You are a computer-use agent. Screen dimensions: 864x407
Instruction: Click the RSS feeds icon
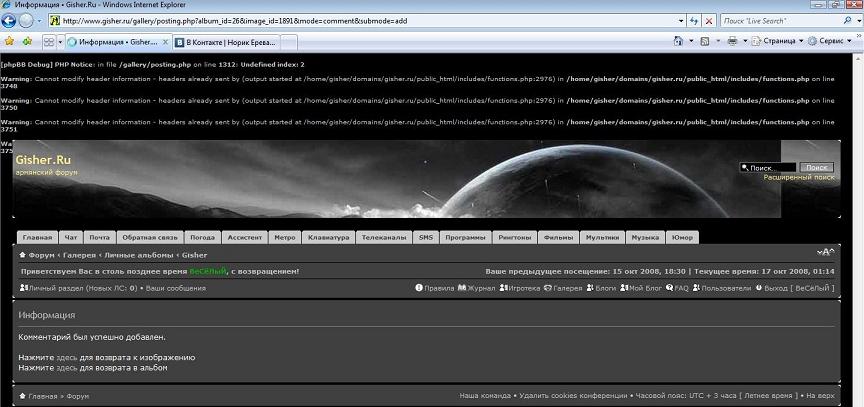click(706, 41)
